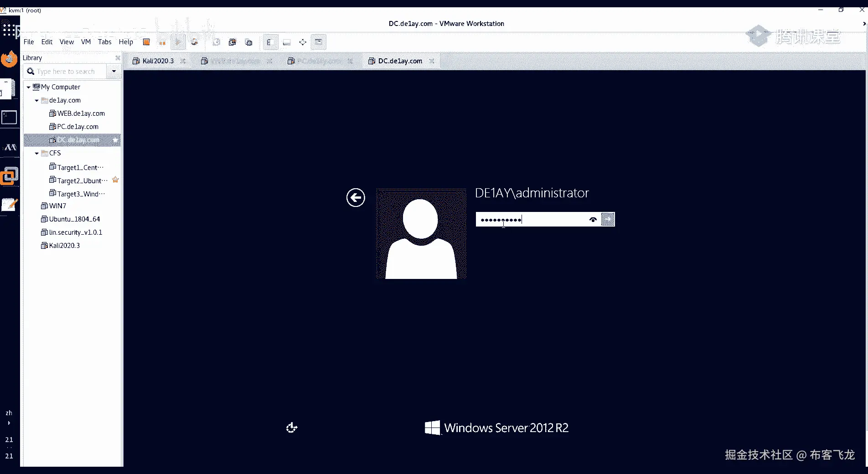Viewport: 868px width, 474px height.
Task: Suspend the virtual machine from the toolbar
Action: pyautogui.click(x=162, y=42)
